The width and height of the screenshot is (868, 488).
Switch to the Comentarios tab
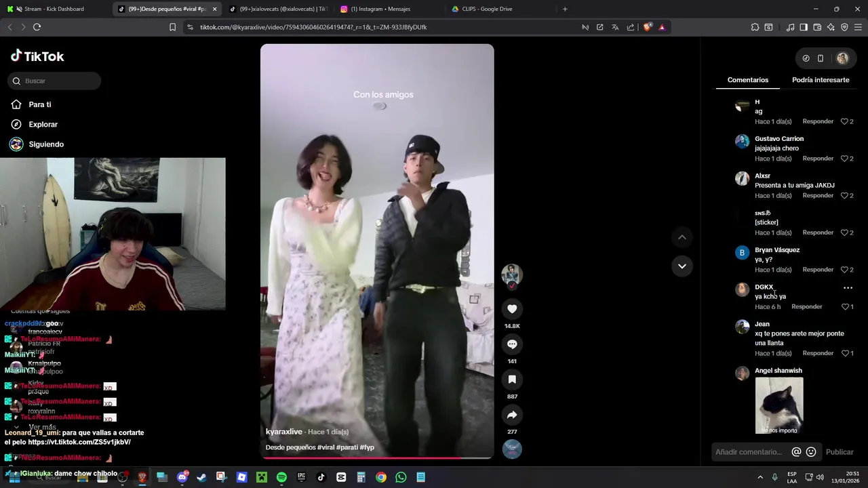pyautogui.click(x=748, y=80)
